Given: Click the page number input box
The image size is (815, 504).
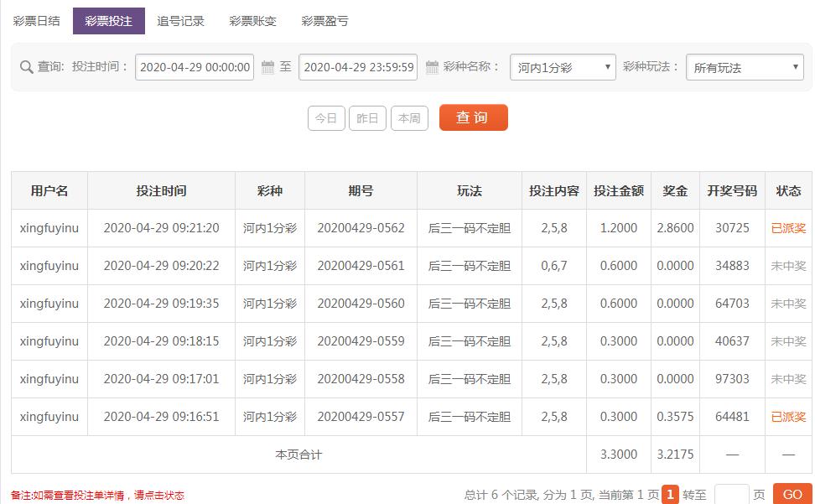Looking at the screenshot, I should [730, 494].
